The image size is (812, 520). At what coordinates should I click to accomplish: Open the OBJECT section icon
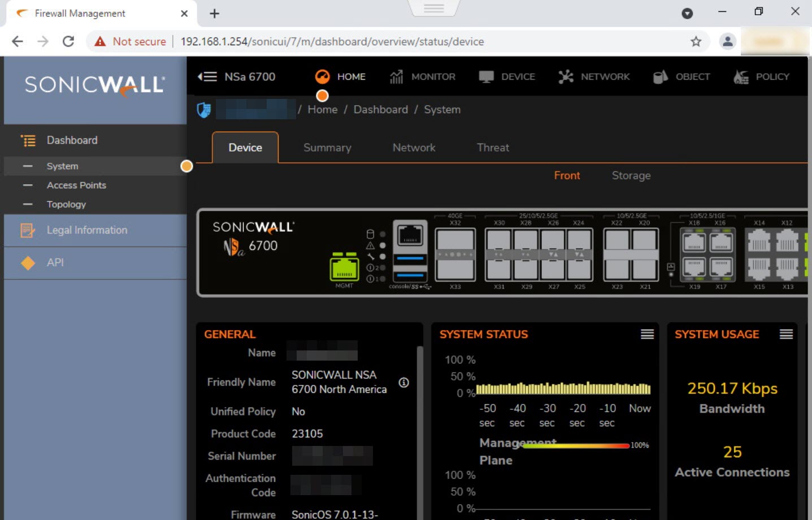tap(660, 77)
